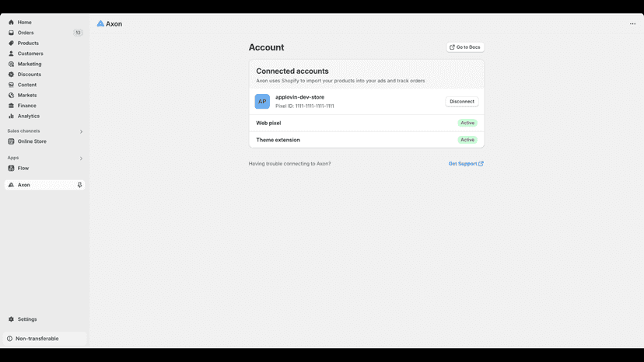
Task: Click the Web pixel row label
Action: tap(268, 124)
